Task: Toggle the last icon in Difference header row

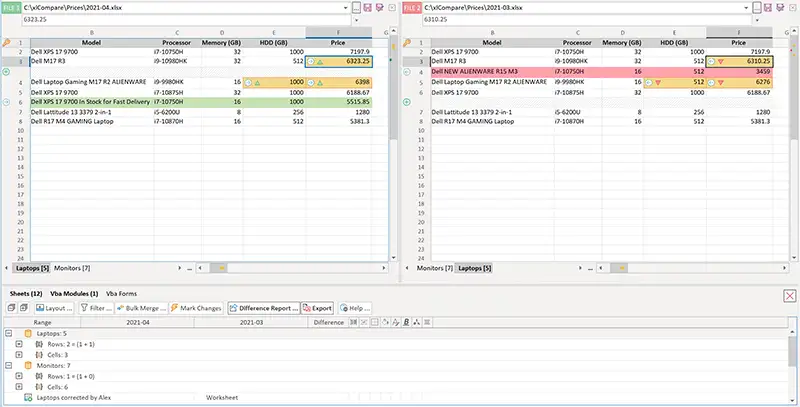Action: (428, 322)
